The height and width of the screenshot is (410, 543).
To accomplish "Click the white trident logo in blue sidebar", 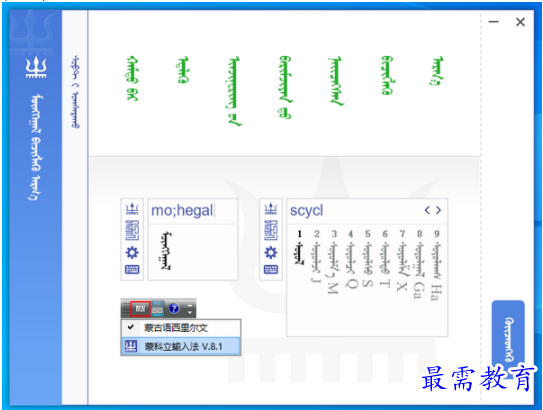I will (x=36, y=68).
